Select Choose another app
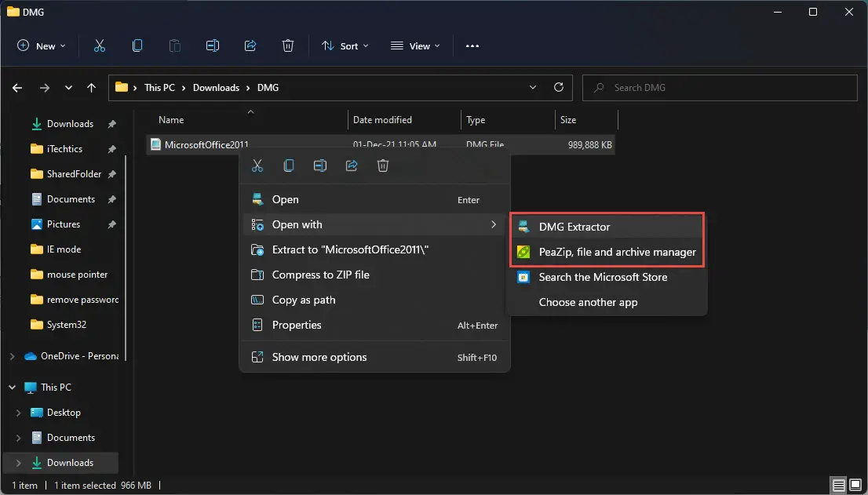The width and height of the screenshot is (868, 495). click(607, 303)
